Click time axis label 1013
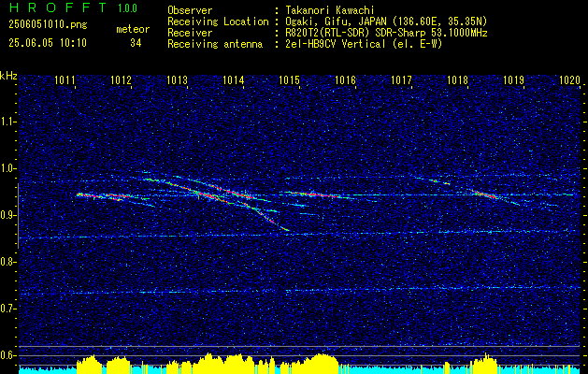This screenshot has width=588, height=374. click(177, 79)
